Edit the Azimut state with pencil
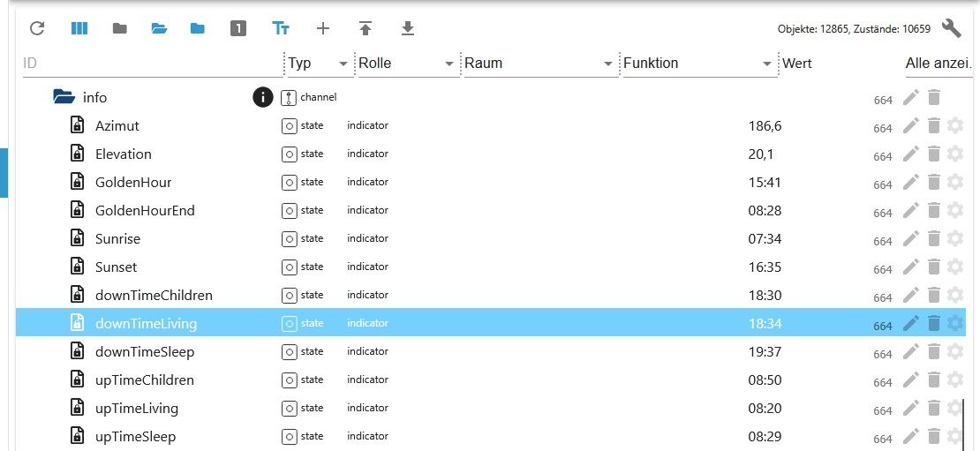The height and width of the screenshot is (451, 980). (x=911, y=126)
